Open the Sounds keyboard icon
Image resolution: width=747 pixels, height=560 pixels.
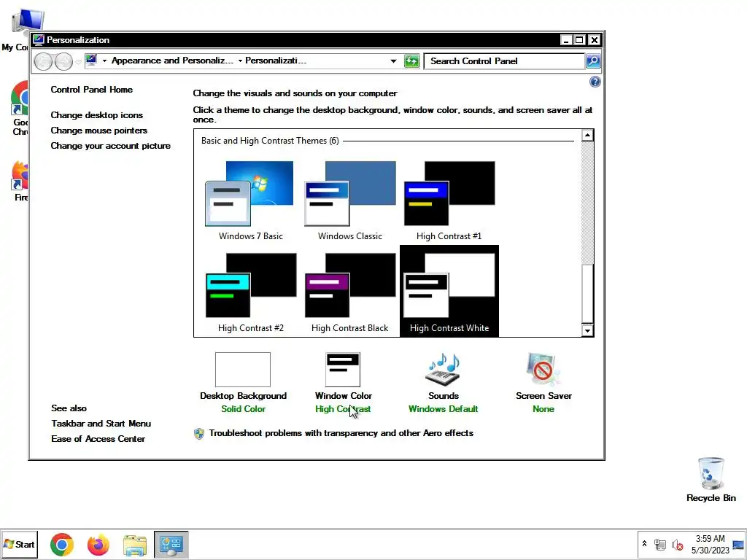(x=443, y=370)
